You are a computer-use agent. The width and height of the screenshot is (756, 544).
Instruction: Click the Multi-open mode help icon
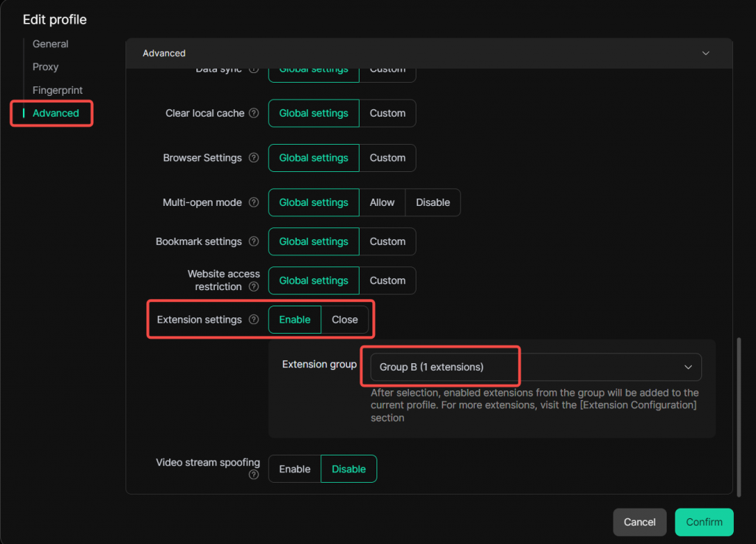[254, 202]
